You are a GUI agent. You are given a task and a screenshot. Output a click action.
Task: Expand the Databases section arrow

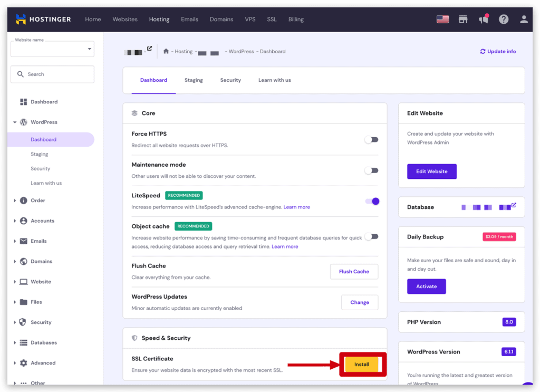[15, 343]
